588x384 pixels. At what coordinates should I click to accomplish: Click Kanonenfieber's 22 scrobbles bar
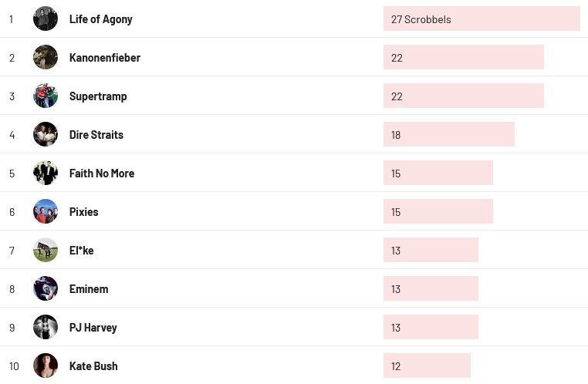pyautogui.click(x=463, y=57)
